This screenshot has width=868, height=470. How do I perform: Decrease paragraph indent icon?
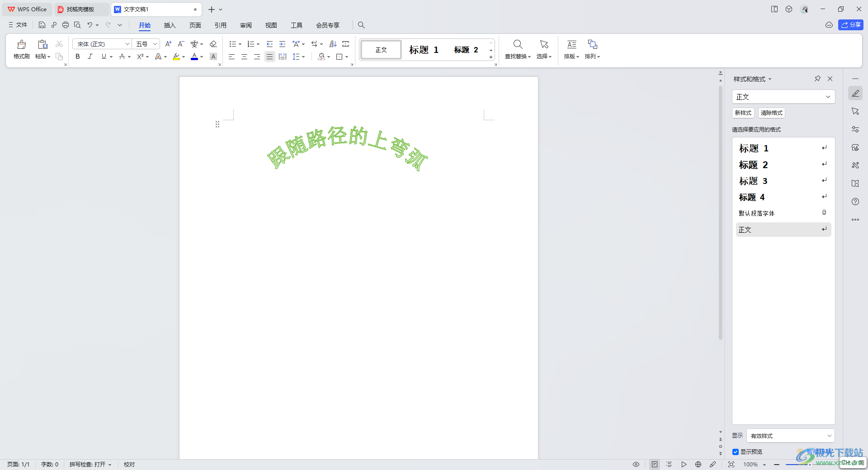point(269,44)
